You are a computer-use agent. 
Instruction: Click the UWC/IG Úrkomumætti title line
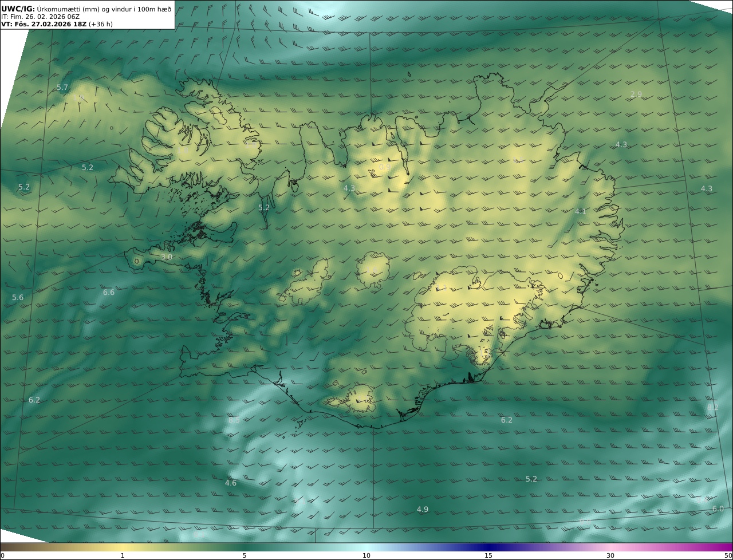(x=86, y=9)
